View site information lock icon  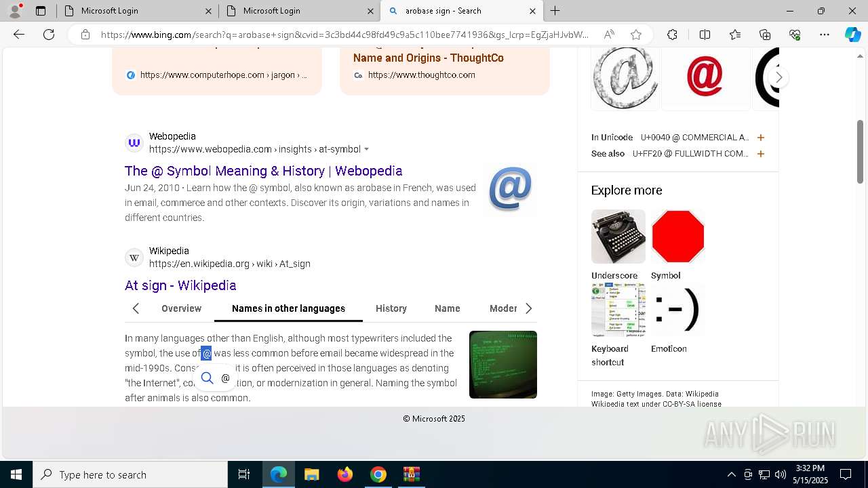(85, 35)
